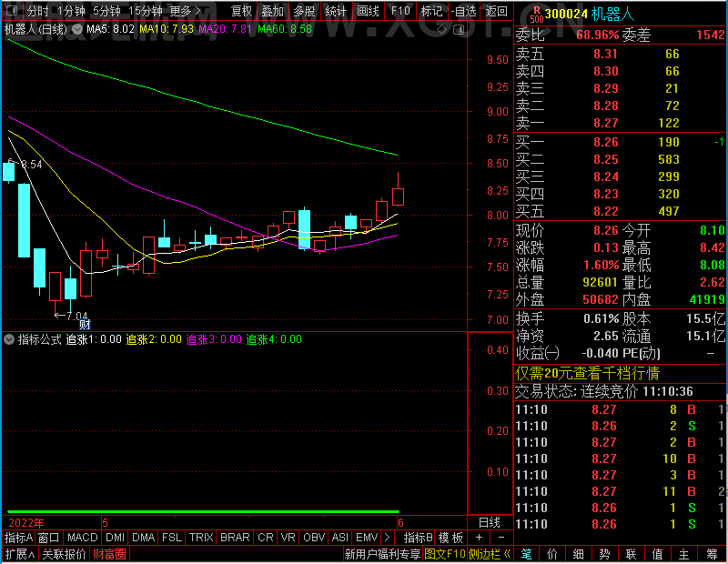Click the 返回 back button
The height and width of the screenshot is (564, 728).
coord(496,11)
